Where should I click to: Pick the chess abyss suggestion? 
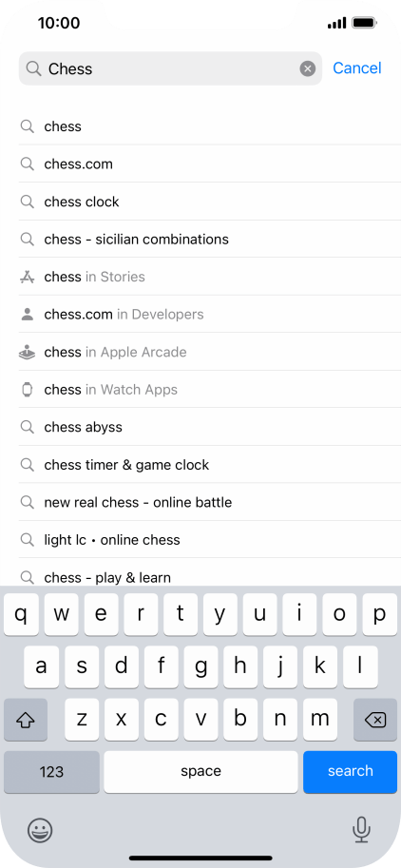pyautogui.click(x=210, y=428)
